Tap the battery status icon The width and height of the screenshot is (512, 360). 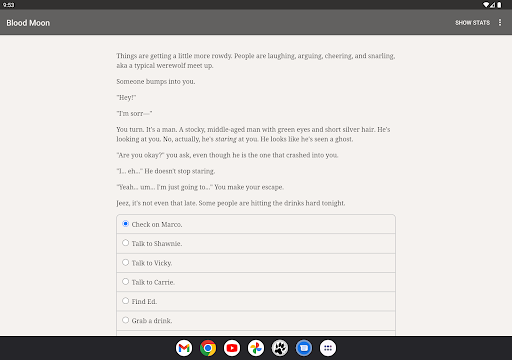click(x=499, y=5)
